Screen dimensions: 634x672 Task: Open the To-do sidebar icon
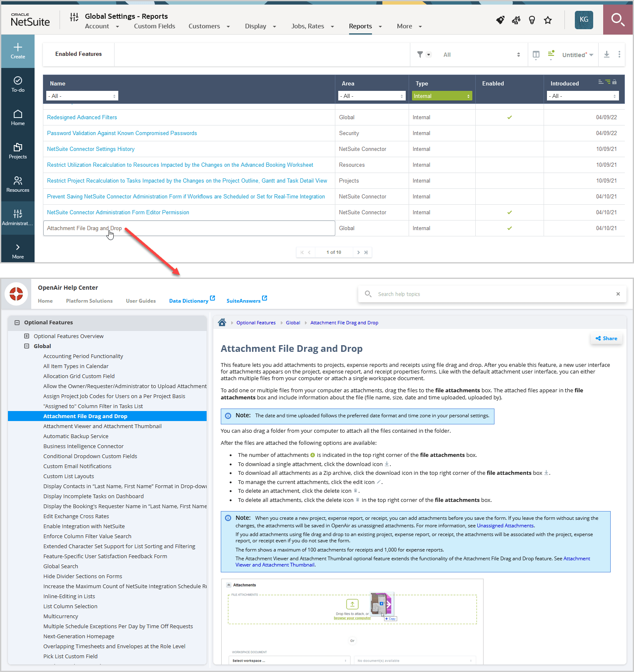pos(18,80)
